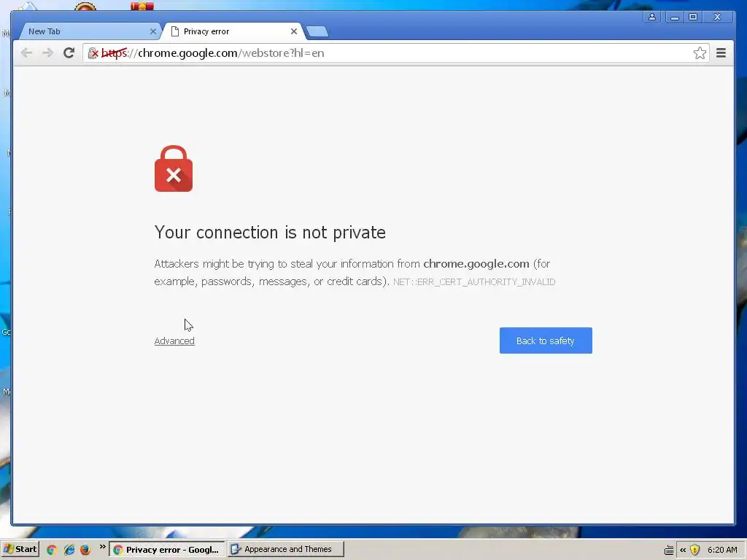The height and width of the screenshot is (560, 747).
Task: Launch Firefox from the quick launch bar
Action: 85,550
